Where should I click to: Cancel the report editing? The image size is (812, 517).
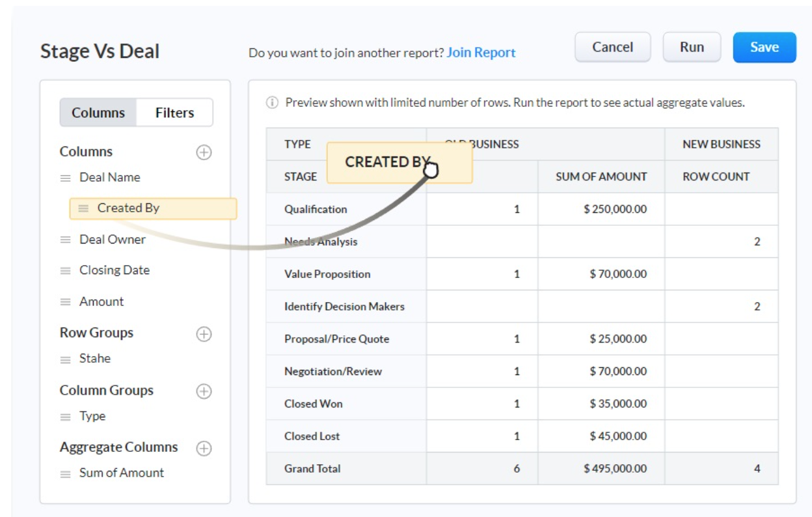pos(612,48)
